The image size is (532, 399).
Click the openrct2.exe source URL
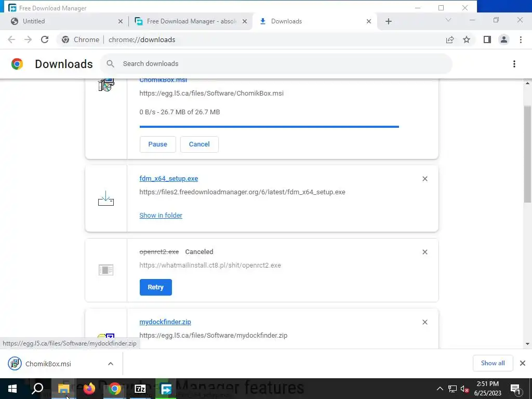[x=210, y=265]
